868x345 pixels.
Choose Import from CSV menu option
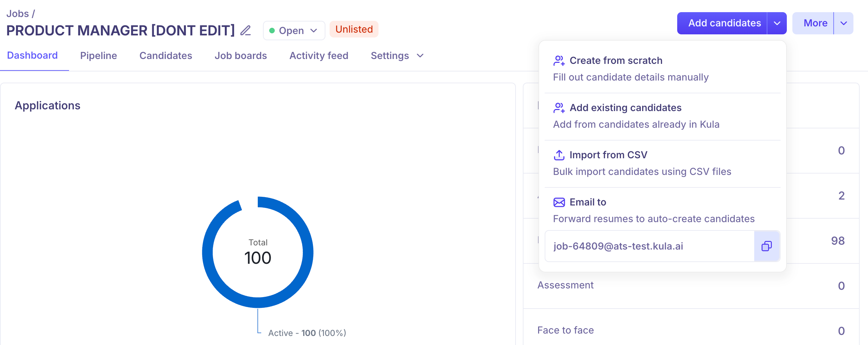(x=663, y=163)
